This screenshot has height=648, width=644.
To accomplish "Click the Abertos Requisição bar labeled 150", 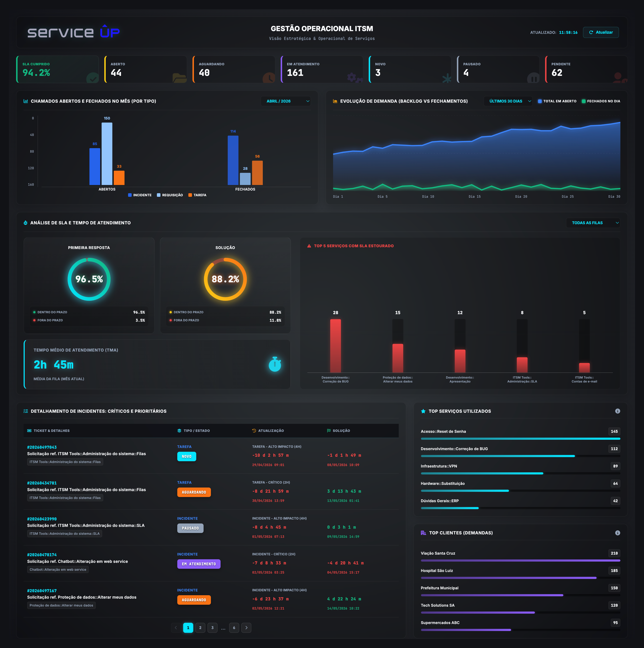I will tap(107, 154).
